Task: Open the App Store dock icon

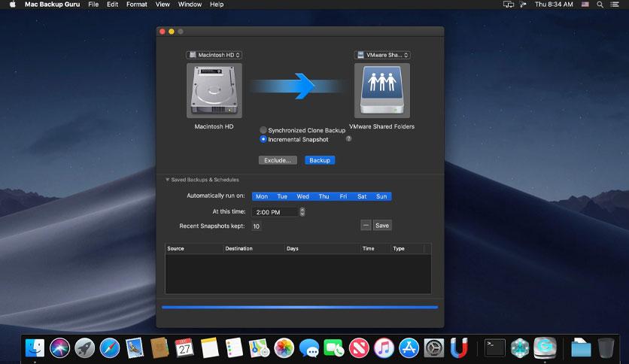Action: [x=409, y=347]
